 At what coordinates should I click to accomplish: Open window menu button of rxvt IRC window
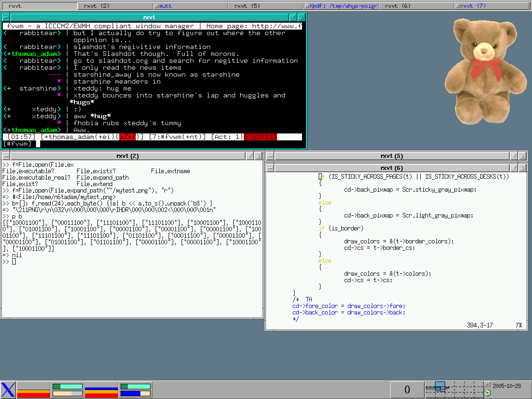coord(7,17)
